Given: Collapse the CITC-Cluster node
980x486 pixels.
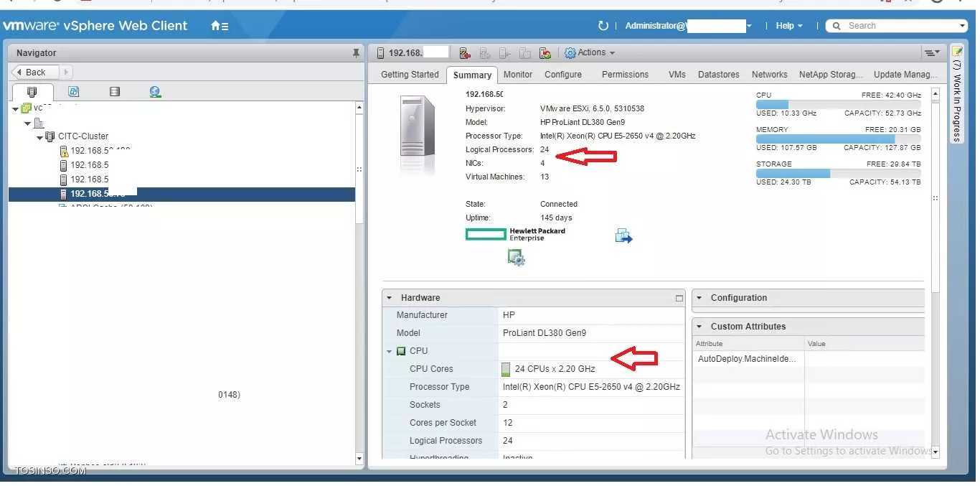Looking at the screenshot, I should tap(40, 136).
